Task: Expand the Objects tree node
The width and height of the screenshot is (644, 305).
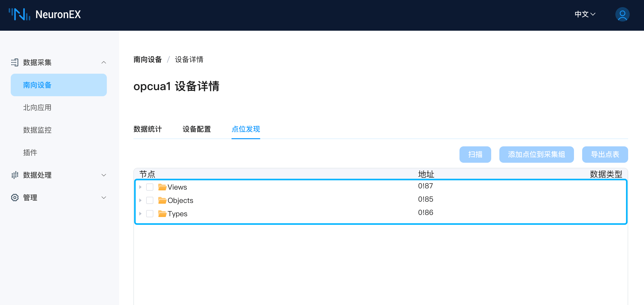Action: pos(140,200)
